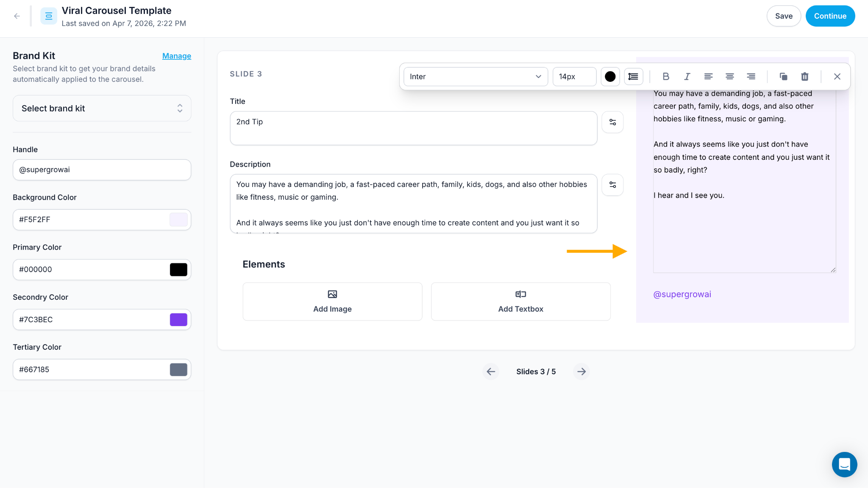Go to the previous slide
Viewport: 868px width, 488px height.
491,371
